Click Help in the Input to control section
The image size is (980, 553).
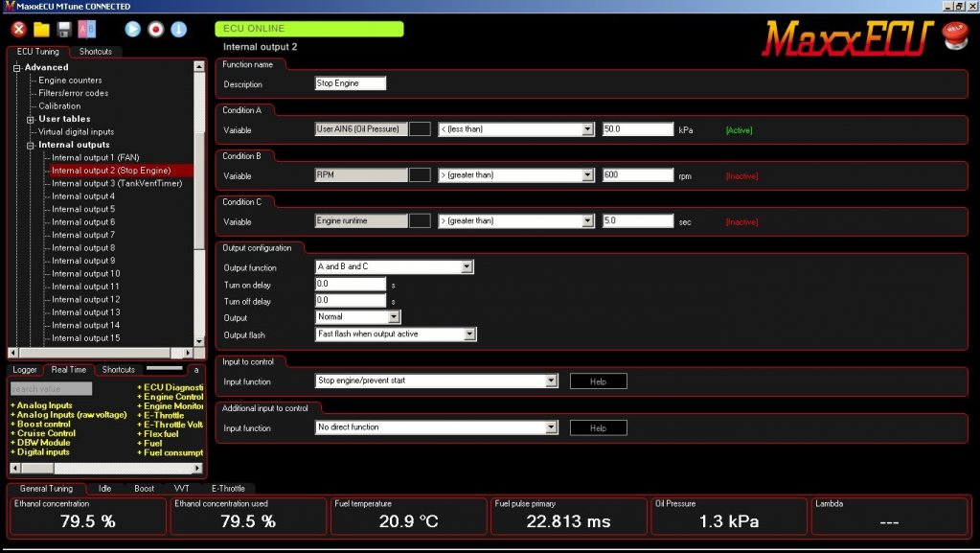(x=598, y=381)
